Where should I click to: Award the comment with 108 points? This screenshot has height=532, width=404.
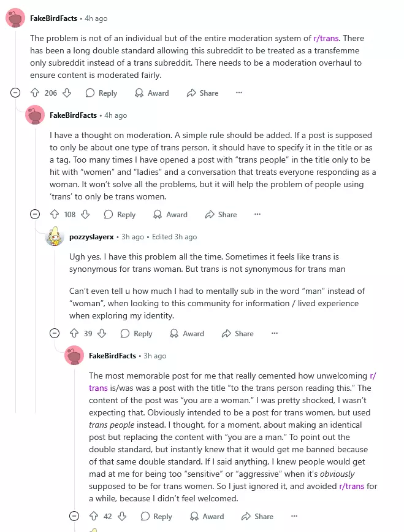170,215
